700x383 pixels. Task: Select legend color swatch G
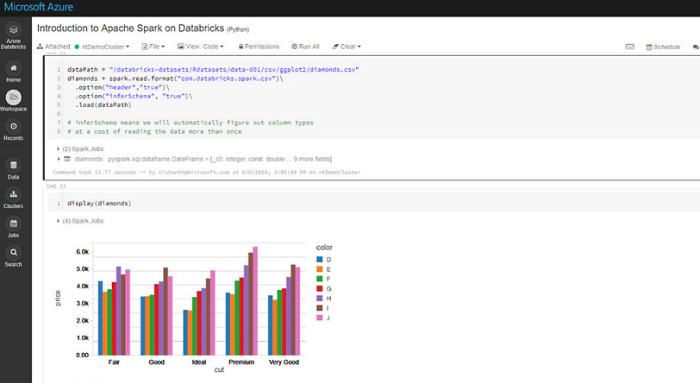[x=320, y=289]
